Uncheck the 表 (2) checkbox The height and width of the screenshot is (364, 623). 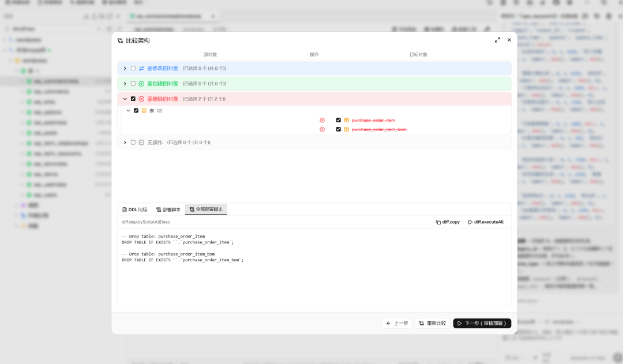[x=136, y=111]
